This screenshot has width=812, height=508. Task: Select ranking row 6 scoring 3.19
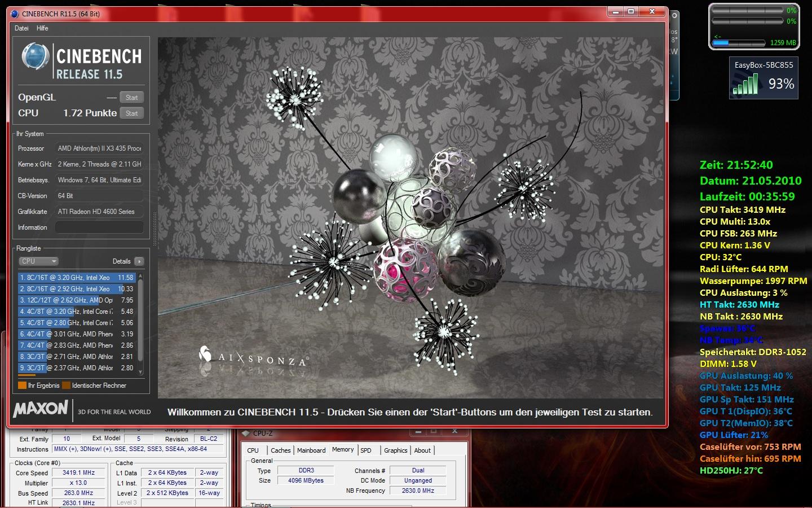click(x=77, y=334)
